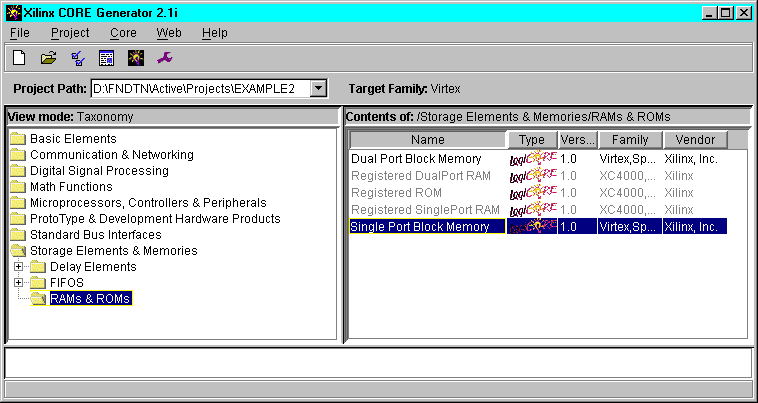The height and width of the screenshot is (403, 758).
Task: Select the Math Functions folder
Action: pos(71,187)
